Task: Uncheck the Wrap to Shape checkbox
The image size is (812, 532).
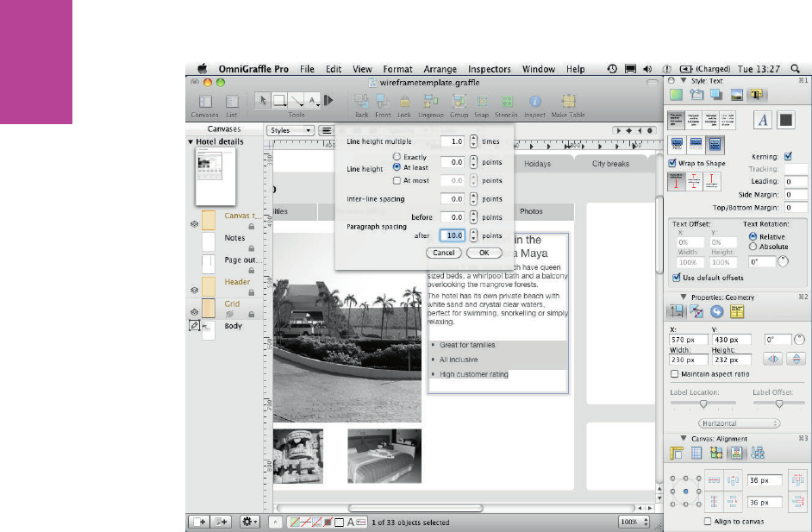Action: click(x=673, y=163)
